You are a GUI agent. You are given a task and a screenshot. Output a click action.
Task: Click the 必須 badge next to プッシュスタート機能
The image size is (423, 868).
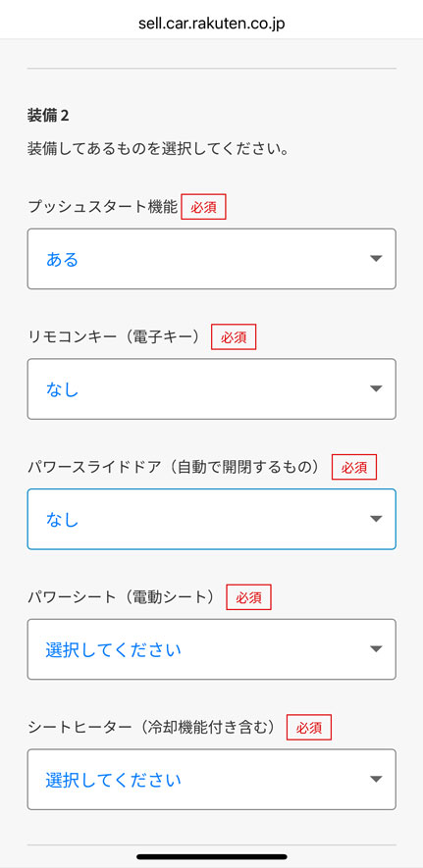pos(204,207)
